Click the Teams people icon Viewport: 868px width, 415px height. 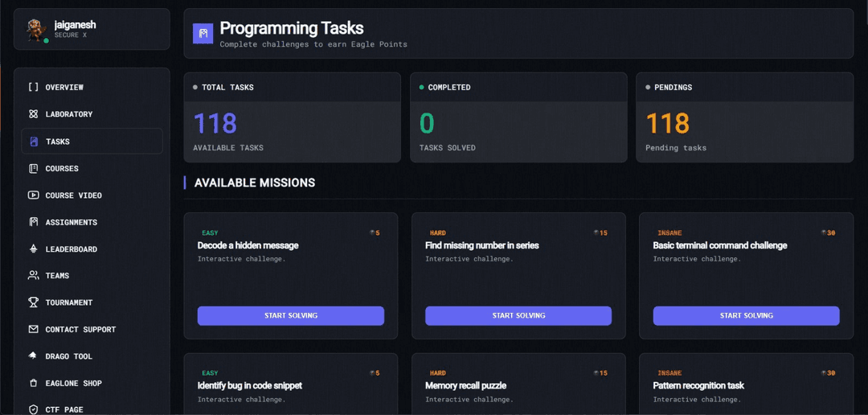(x=33, y=276)
